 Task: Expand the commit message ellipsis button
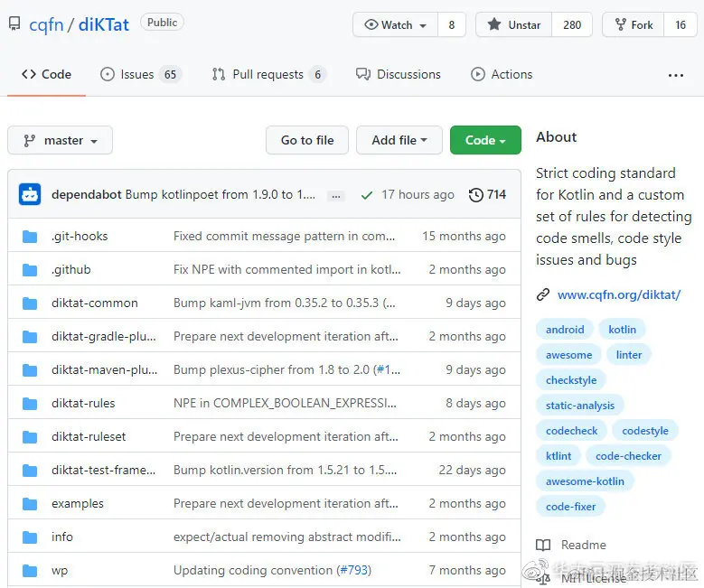[336, 196]
